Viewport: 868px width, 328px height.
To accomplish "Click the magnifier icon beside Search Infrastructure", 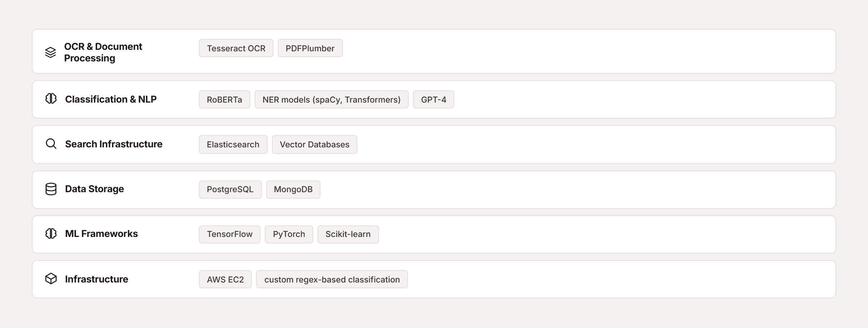I will 51,144.
